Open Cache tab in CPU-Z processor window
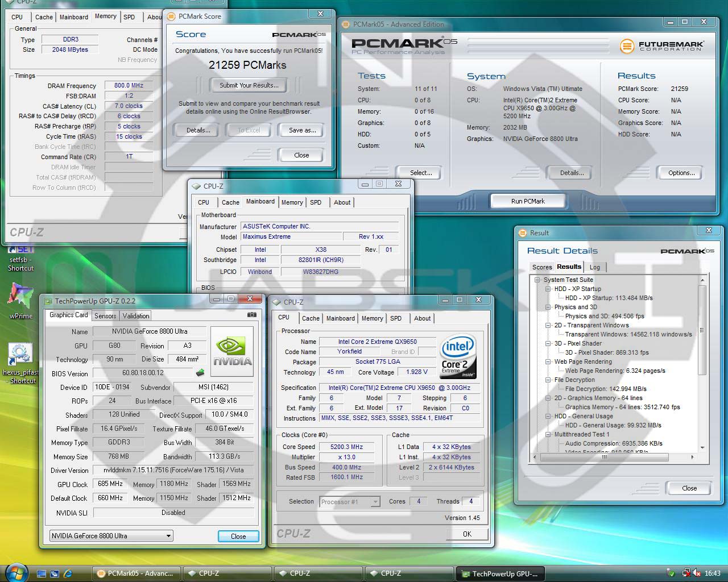This screenshot has width=728, height=582. (x=311, y=318)
